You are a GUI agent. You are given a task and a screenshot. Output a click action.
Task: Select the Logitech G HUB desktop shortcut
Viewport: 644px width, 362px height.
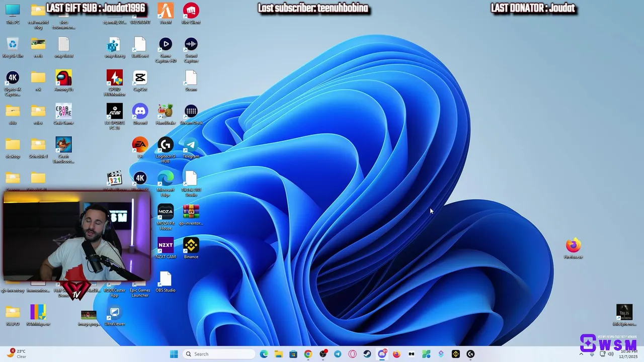[x=166, y=150]
